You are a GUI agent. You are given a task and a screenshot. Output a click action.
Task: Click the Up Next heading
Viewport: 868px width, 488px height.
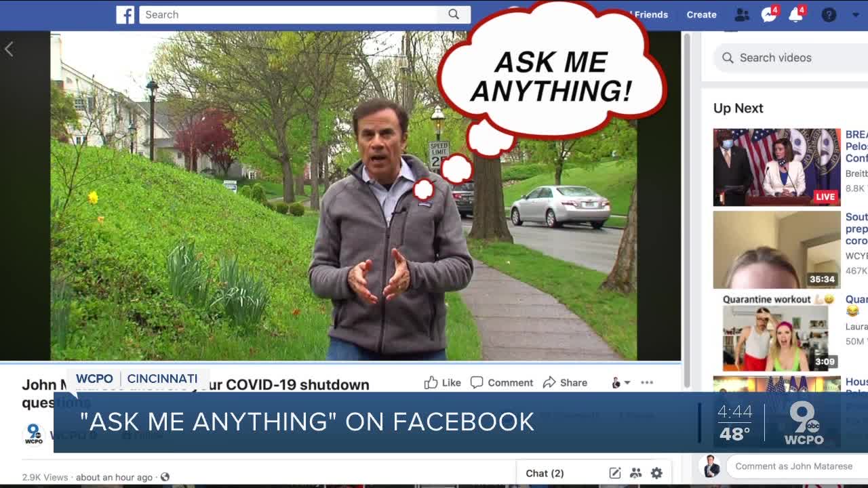(x=738, y=108)
